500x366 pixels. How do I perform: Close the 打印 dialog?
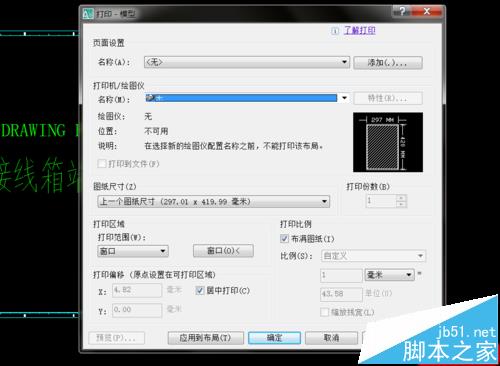coord(427,12)
